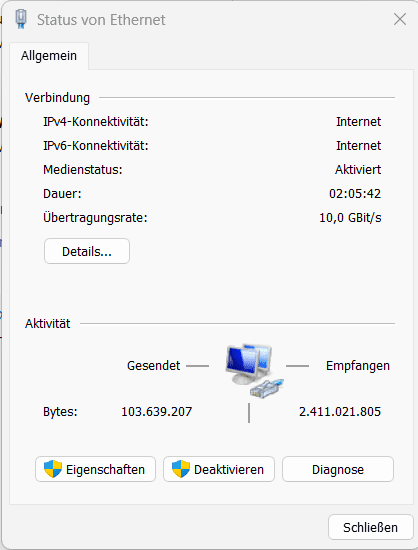Screen dimensions: 418x550
Task: Click the 'IPv6-Konnektivität:' label
Action: (96, 146)
